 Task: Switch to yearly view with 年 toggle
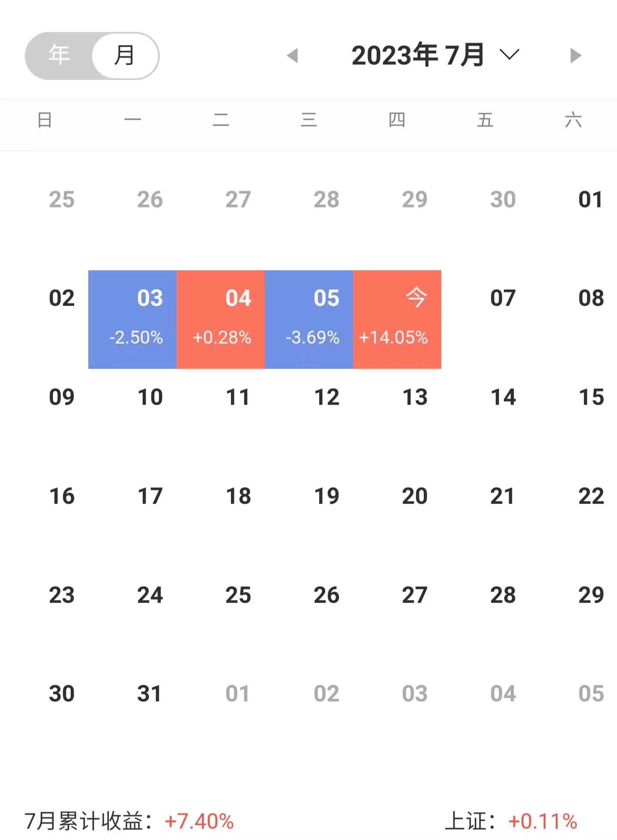(x=59, y=55)
